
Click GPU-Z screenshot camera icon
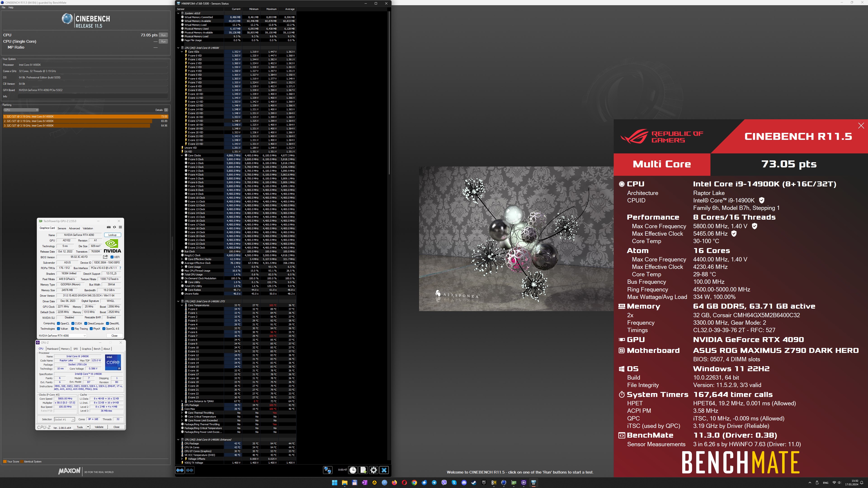(x=108, y=227)
